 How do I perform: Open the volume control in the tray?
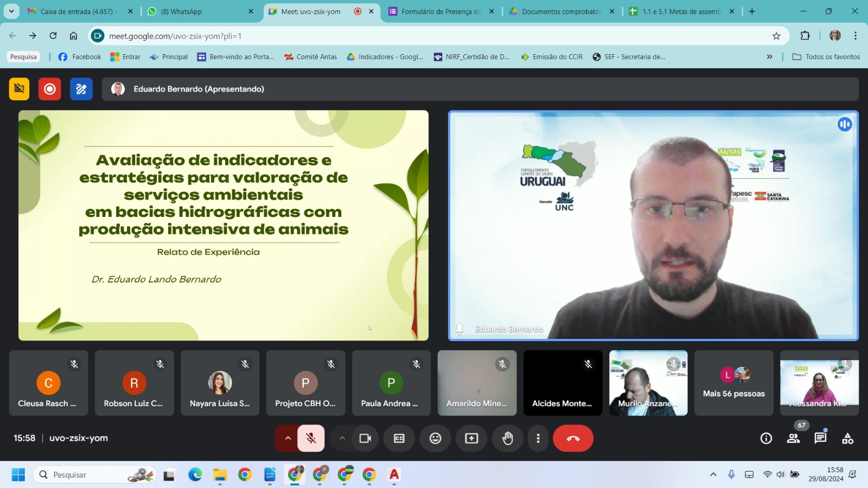pyautogui.click(x=780, y=475)
